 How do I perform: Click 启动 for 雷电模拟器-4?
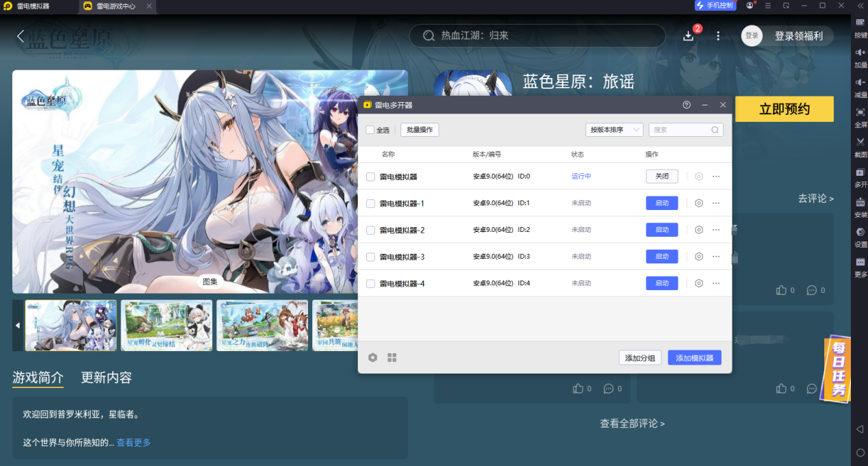(662, 283)
